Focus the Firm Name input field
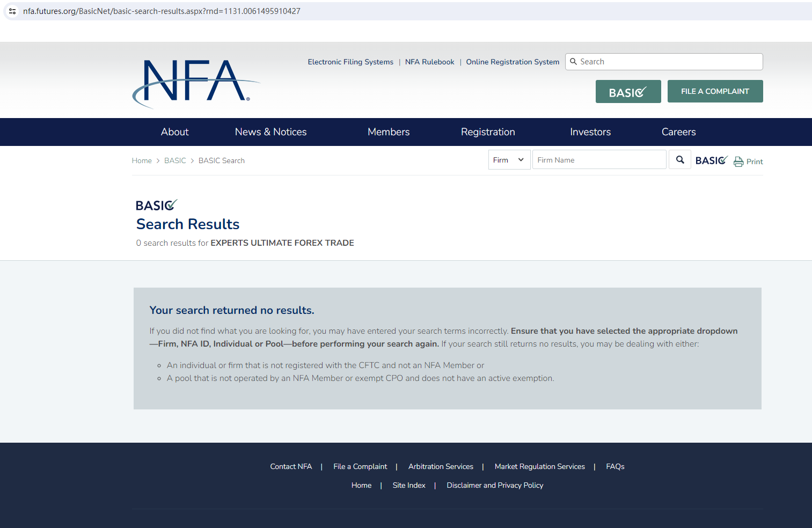The image size is (812, 528). pyautogui.click(x=599, y=160)
